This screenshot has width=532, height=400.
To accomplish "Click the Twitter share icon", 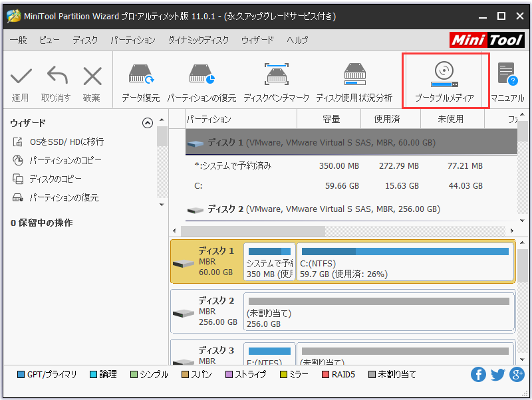I will (x=497, y=374).
